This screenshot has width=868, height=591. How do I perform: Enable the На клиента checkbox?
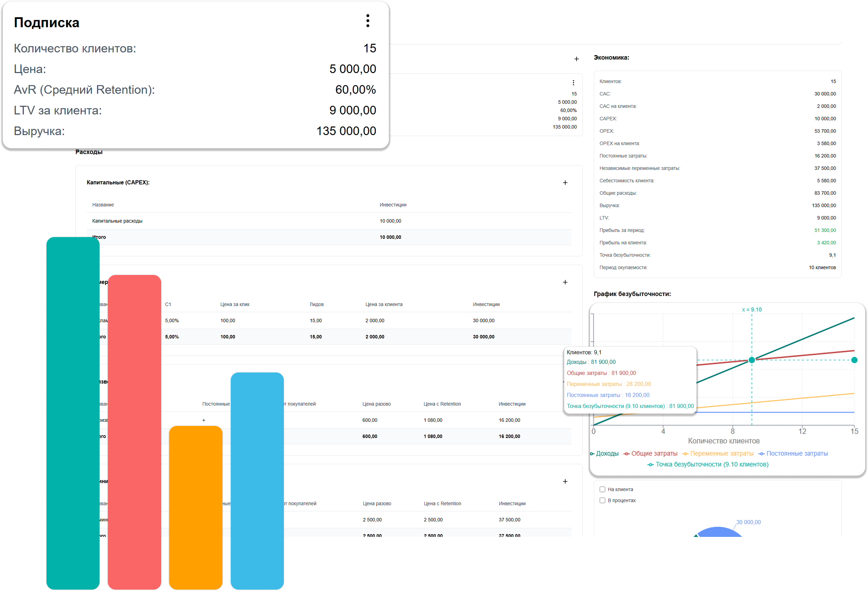(x=602, y=489)
